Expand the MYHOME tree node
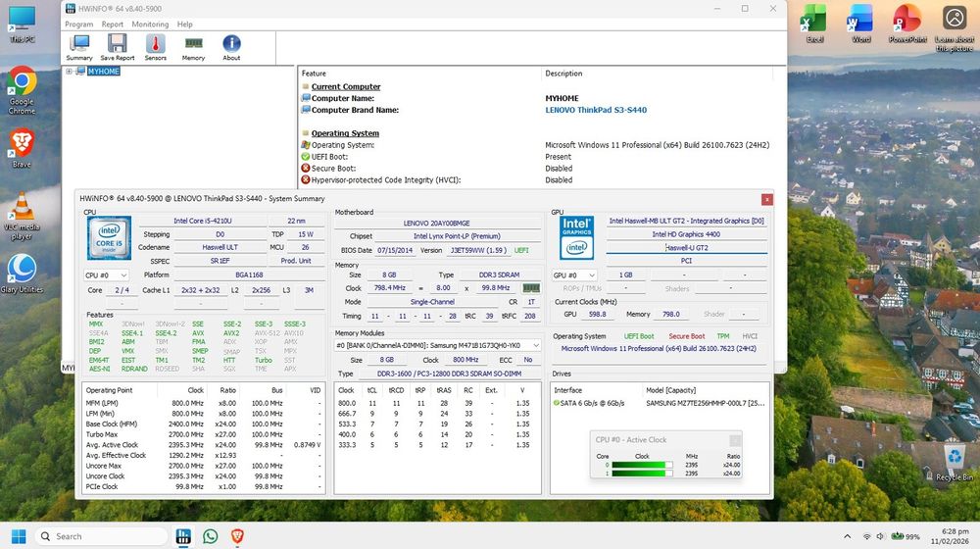 tap(69, 72)
